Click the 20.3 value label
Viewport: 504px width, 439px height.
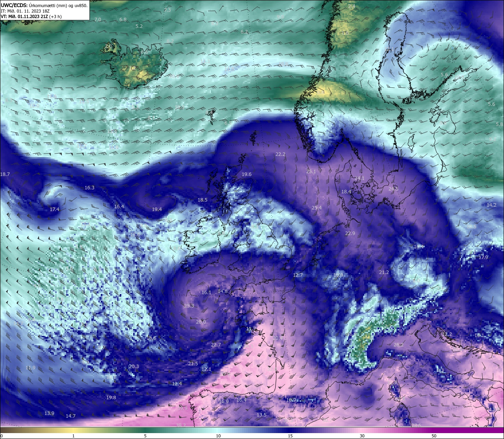(x=134, y=367)
